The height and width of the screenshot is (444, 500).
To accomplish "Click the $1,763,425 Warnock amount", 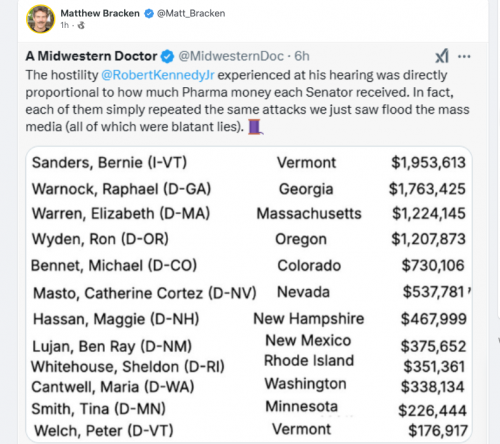I will [x=427, y=189].
